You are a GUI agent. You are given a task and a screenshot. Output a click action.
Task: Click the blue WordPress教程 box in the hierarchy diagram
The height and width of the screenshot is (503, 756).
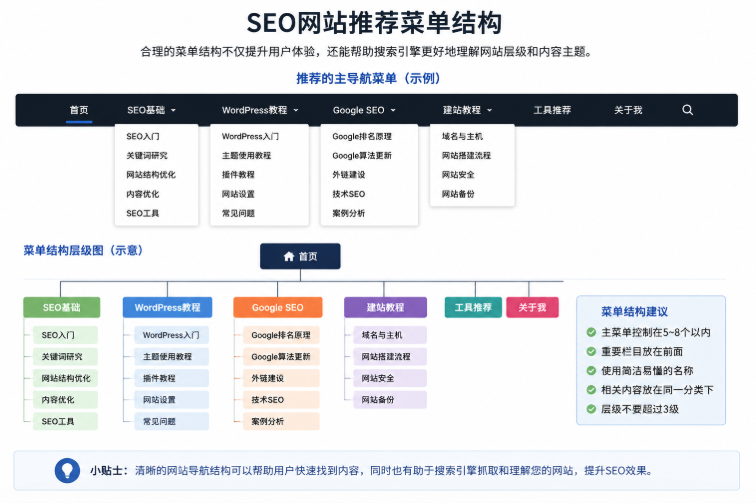[167, 307]
